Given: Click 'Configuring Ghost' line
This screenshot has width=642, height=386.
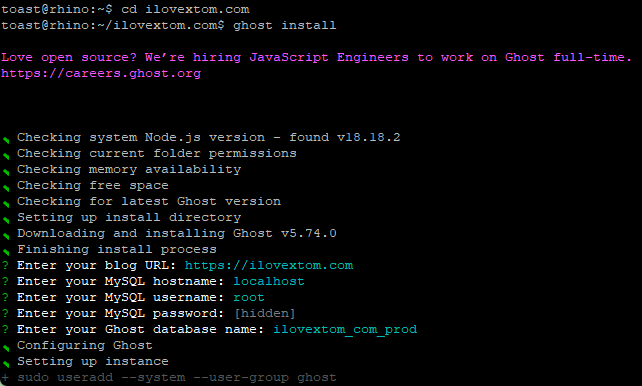Looking at the screenshot, I should 85,345.
